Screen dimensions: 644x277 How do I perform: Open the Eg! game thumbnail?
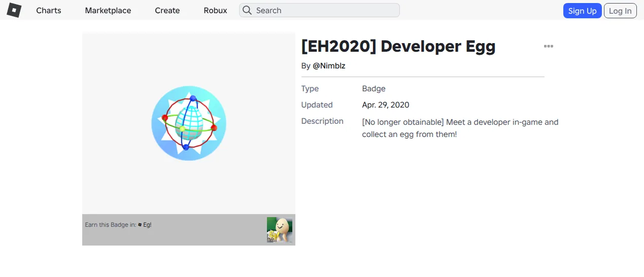280,230
